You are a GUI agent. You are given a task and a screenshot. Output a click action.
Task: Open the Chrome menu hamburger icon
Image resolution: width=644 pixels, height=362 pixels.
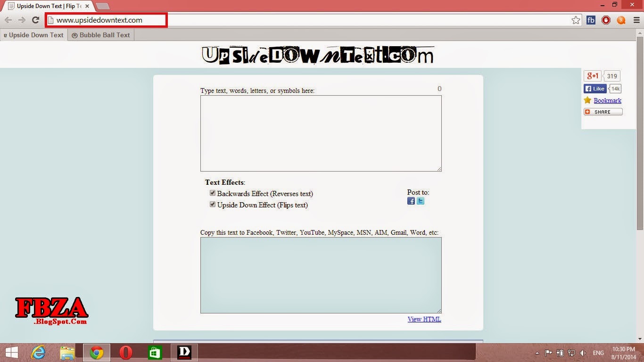(636, 20)
